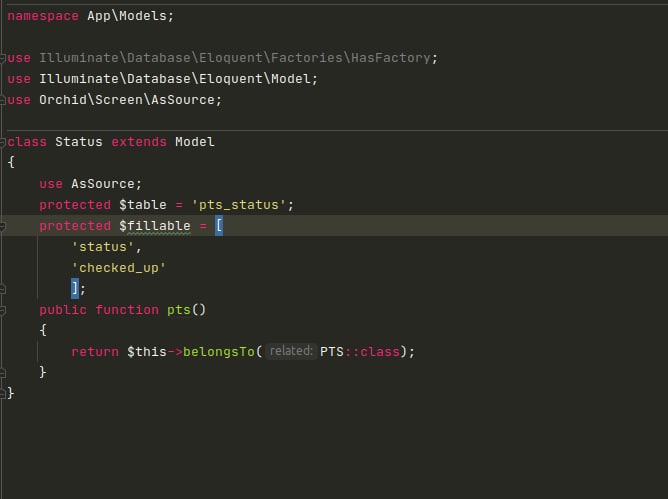The width and height of the screenshot is (668, 499).
Task: Click the 'checked_up' string
Action: click(x=119, y=268)
